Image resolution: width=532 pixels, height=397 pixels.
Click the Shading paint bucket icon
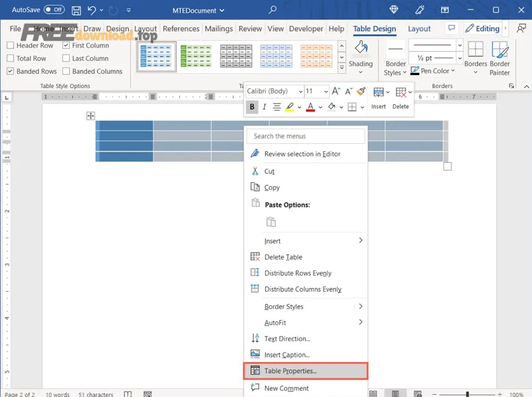click(x=361, y=47)
